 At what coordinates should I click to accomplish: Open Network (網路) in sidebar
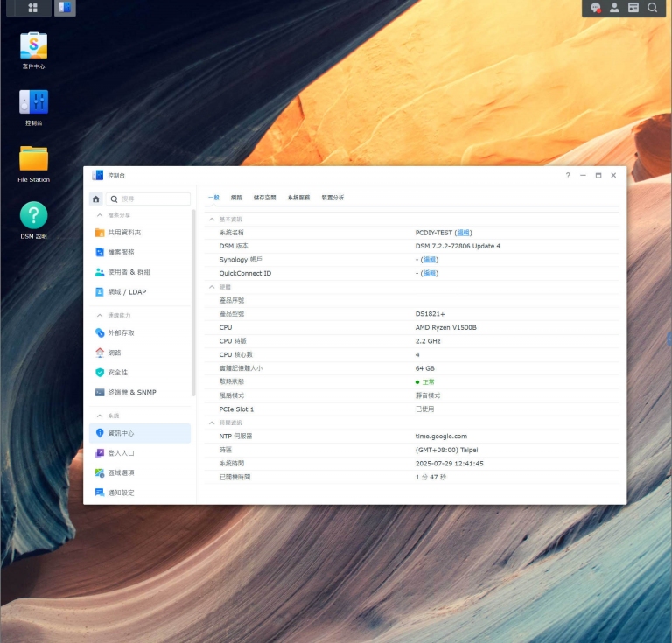pos(140,353)
